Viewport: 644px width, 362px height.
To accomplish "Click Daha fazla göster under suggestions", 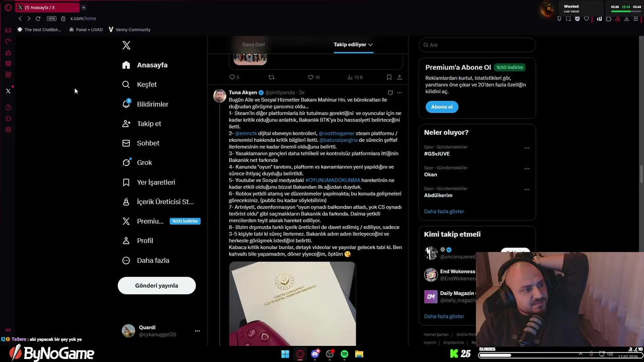I will pos(444,316).
